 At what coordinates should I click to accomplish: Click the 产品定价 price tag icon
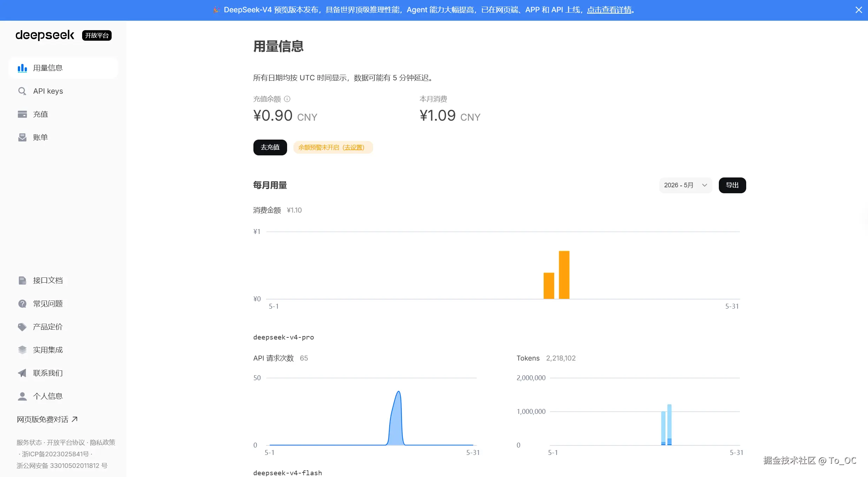[x=22, y=327]
